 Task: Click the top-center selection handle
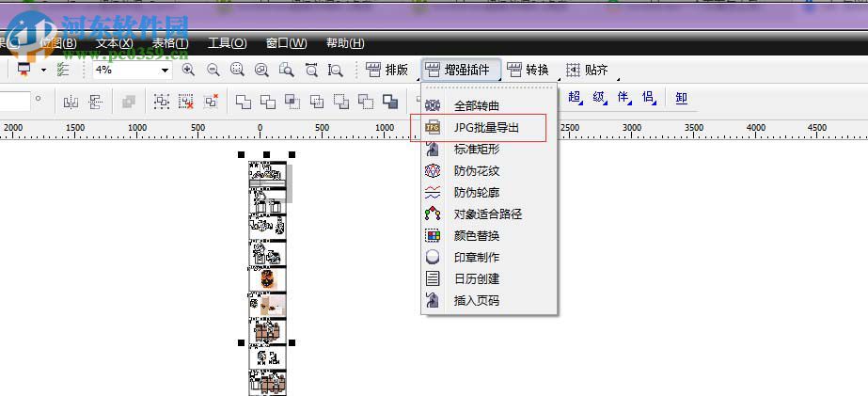click(267, 155)
